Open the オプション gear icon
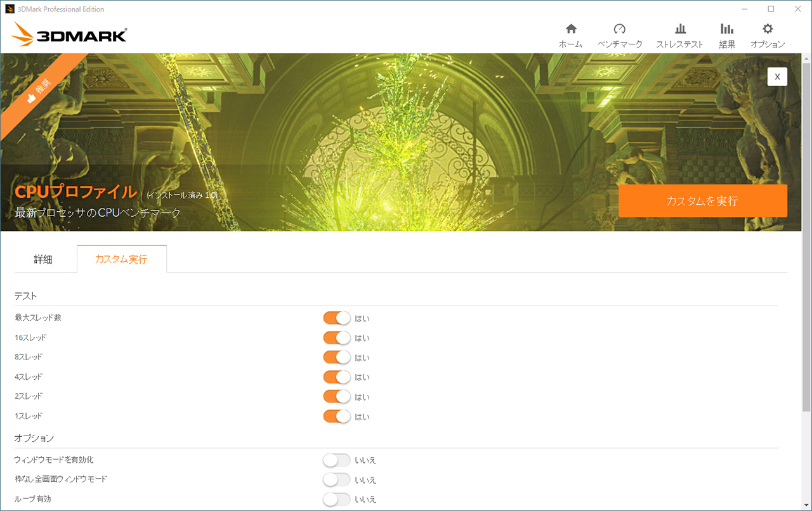 [768, 29]
